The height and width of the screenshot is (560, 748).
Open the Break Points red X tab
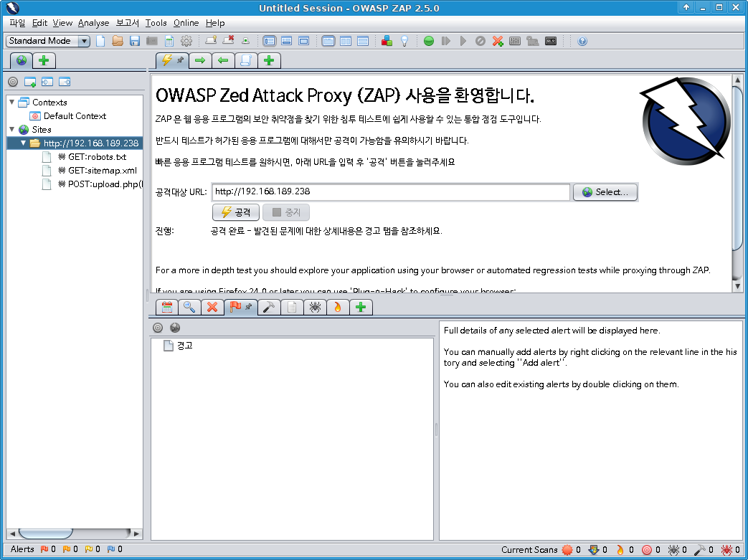[x=212, y=307]
